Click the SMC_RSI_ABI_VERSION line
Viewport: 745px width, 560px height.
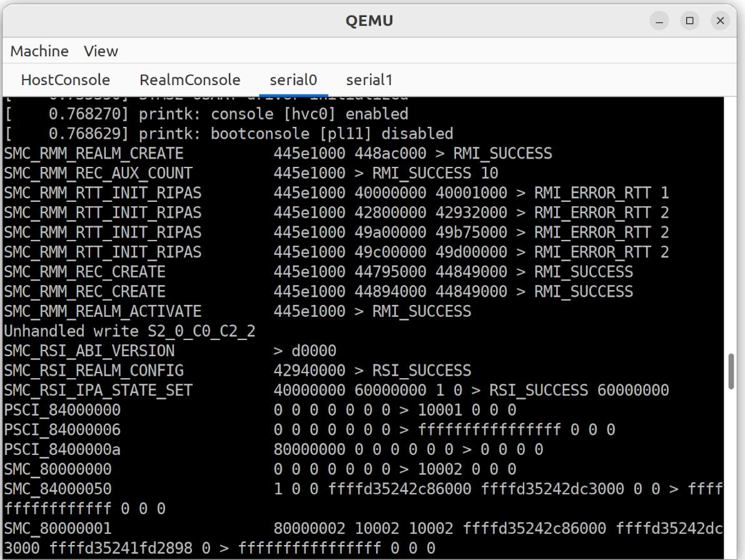(170, 351)
